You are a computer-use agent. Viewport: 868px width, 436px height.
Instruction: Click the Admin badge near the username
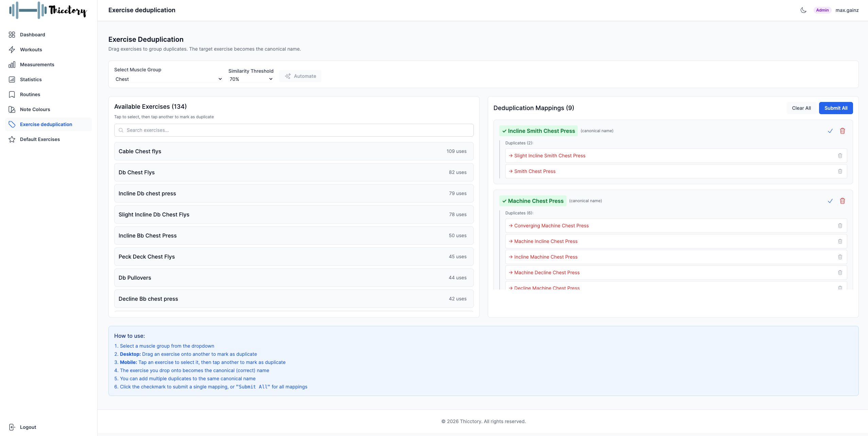click(x=822, y=10)
